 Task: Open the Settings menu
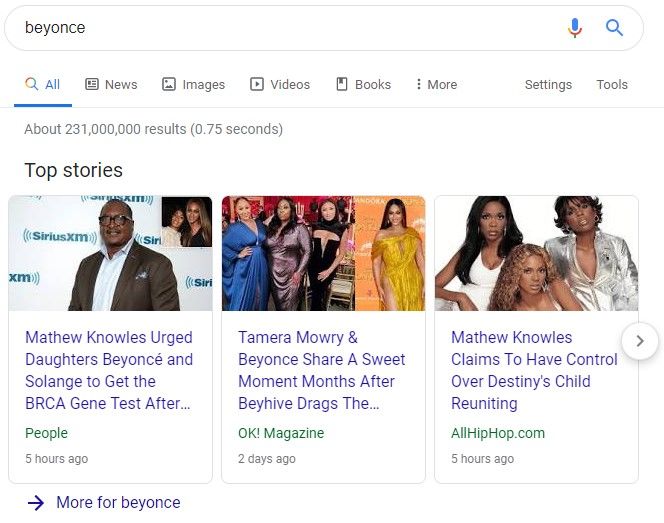click(548, 85)
